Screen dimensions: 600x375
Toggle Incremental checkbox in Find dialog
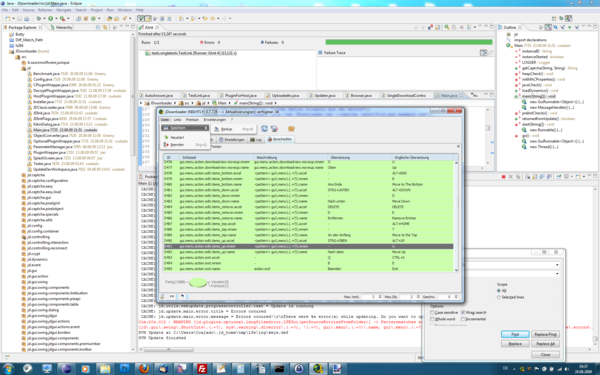click(x=463, y=319)
